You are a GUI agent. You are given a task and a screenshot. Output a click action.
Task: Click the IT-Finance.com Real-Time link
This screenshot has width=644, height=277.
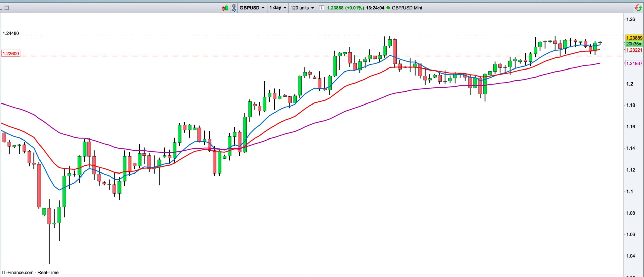coord(30,272)
